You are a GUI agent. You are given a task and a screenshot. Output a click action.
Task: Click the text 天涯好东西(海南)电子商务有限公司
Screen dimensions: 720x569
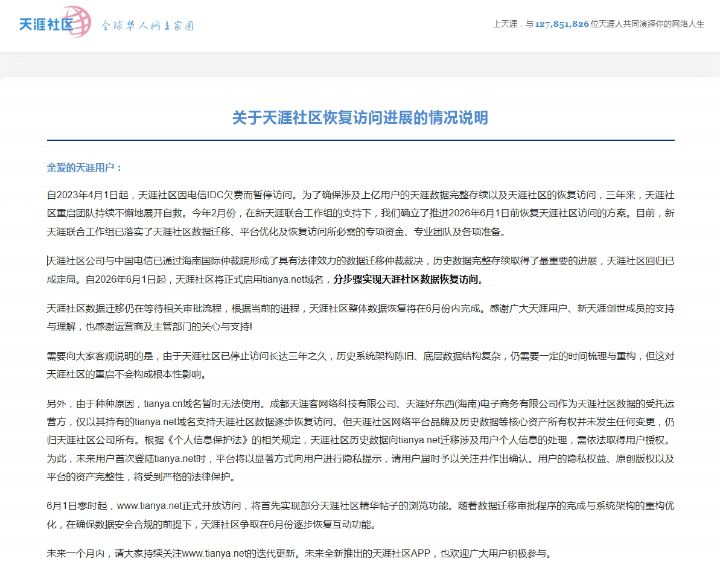tap(482, 404)
